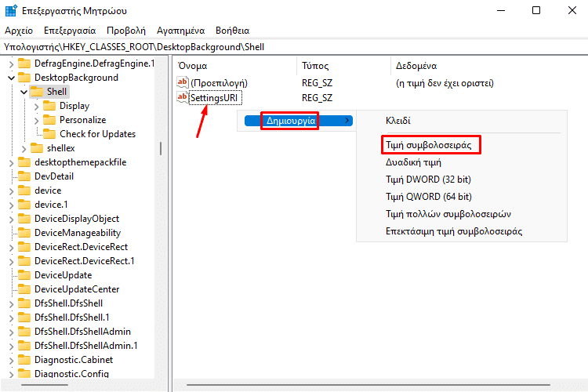Click the Registry Editor app icon in title bar
The image size is (588, 392).
[x=11, y=10]
